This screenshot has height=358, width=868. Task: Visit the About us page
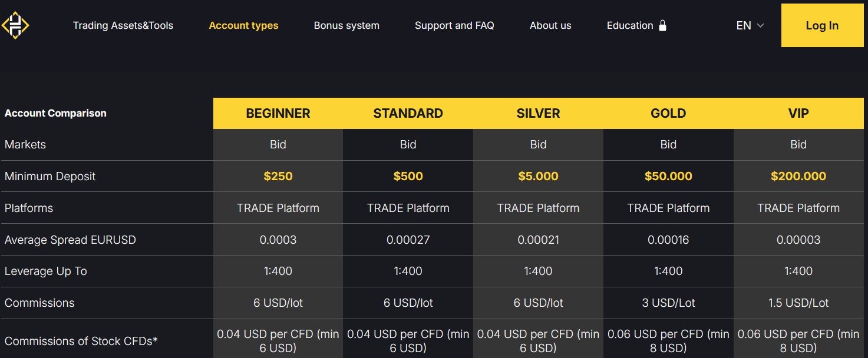[x=550, y=25]
